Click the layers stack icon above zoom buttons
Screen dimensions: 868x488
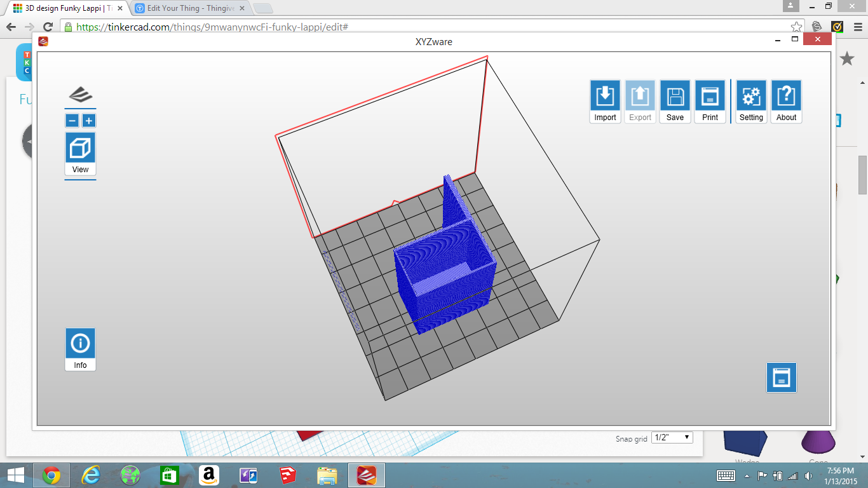click(x=80, y=95)
